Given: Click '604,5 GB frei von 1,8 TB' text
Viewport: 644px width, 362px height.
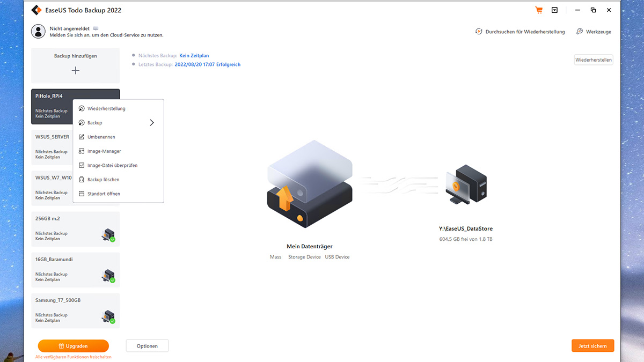Looking at the screenshot, I should (466, 239).
